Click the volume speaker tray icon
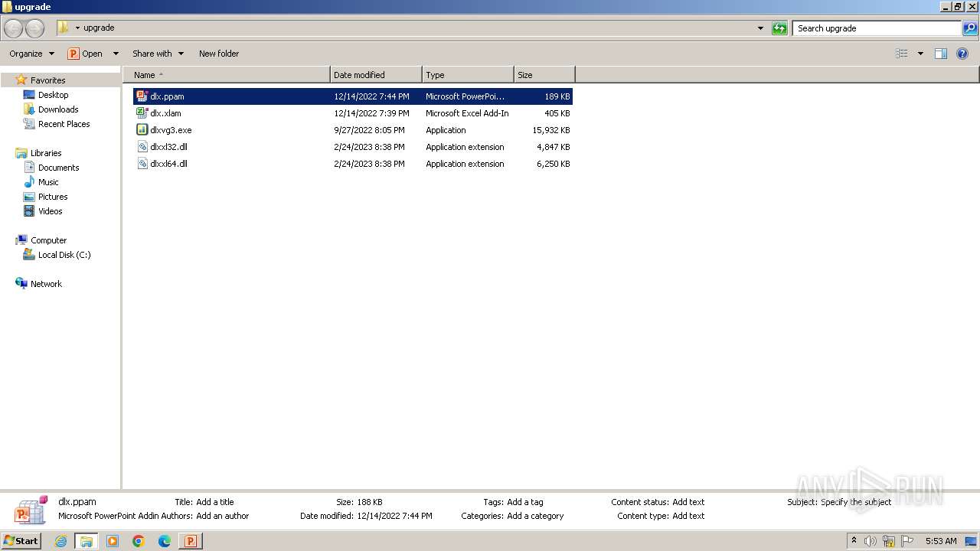Viewport: 980px width, 551px height. point(871,541)
